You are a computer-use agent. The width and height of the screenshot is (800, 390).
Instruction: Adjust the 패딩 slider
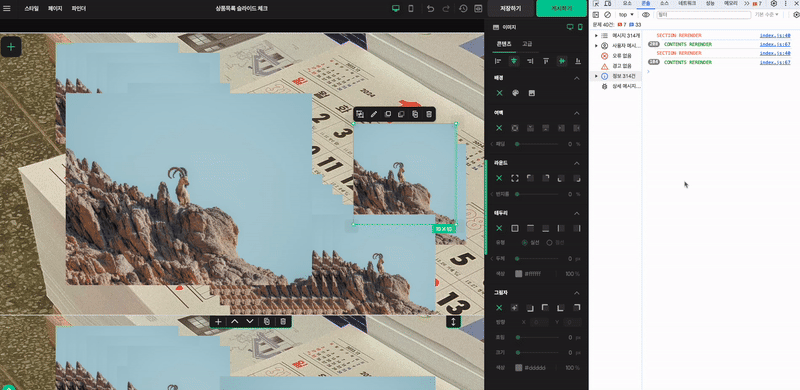537,144
